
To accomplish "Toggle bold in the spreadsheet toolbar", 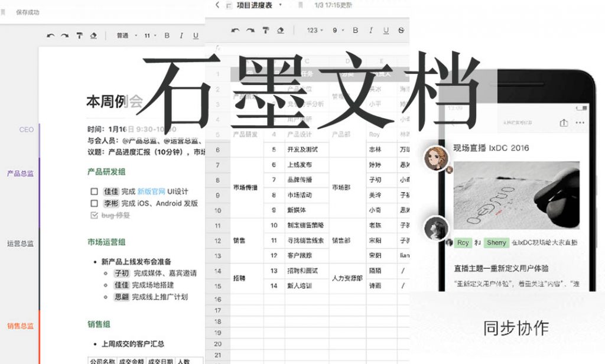I will 355,30.
